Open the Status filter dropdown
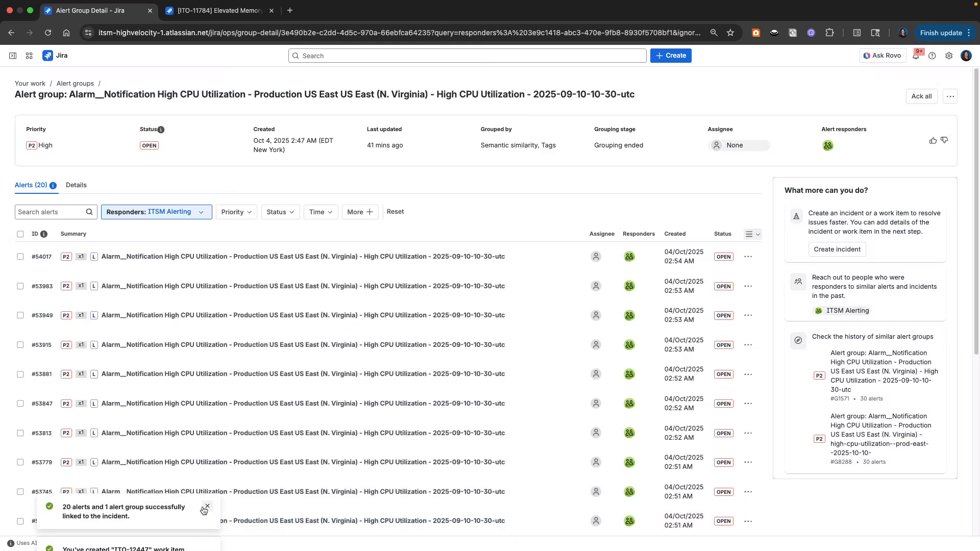The width and height of the screenshot is (980, 551). (280, 212)
